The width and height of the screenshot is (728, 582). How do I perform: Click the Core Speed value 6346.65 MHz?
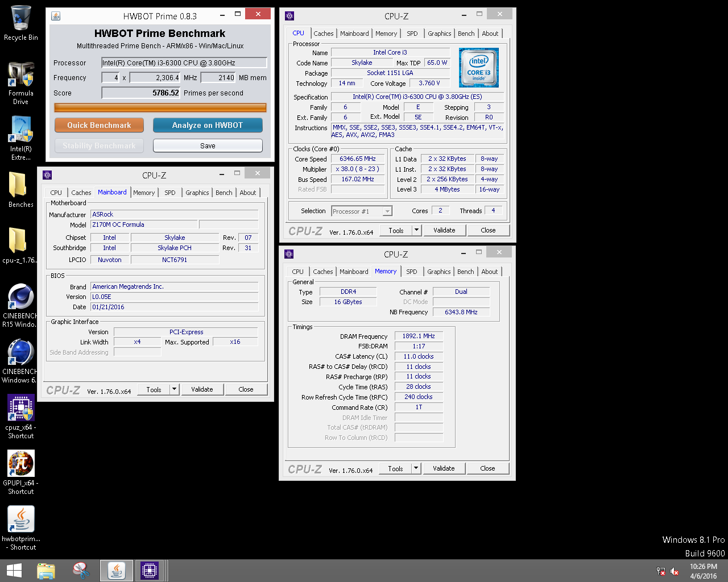click(x=358, y=159)
